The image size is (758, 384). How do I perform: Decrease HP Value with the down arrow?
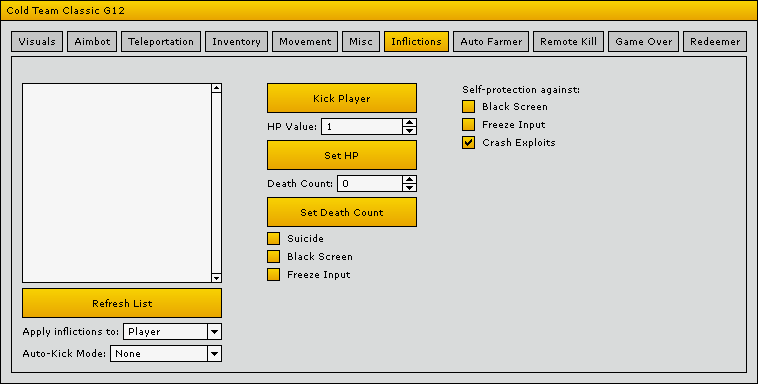(x=409, y=131)
